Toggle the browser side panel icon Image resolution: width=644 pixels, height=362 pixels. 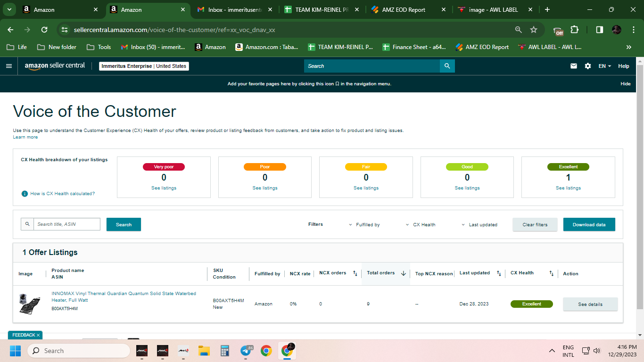(600, 30)
